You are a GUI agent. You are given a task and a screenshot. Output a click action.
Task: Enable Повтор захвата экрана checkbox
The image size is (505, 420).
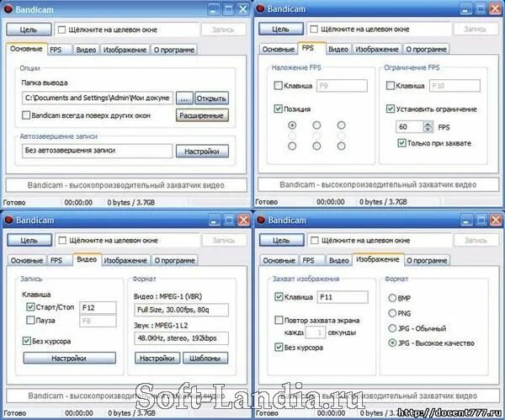(x=279, y=320)
